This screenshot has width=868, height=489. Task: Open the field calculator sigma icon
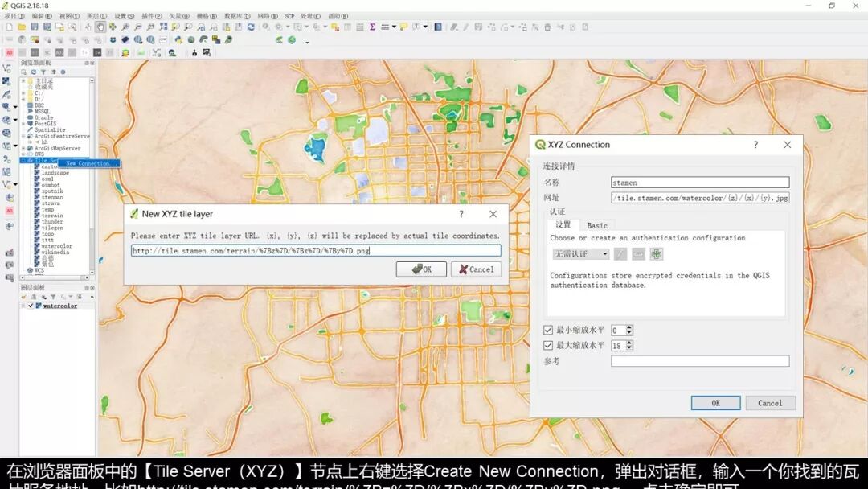click(373, 27)
